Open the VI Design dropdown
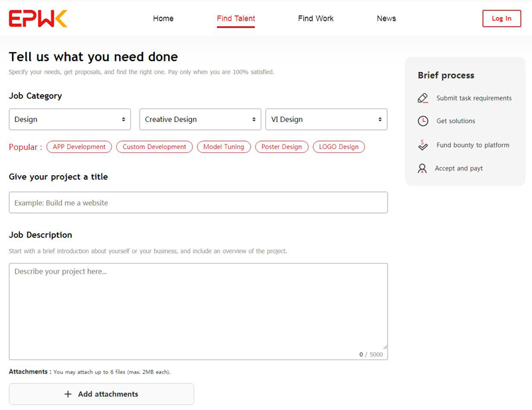 pos(326,120)
